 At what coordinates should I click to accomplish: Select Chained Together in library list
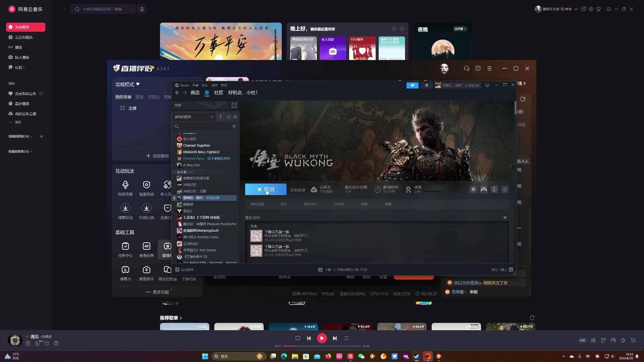point(197,145)
